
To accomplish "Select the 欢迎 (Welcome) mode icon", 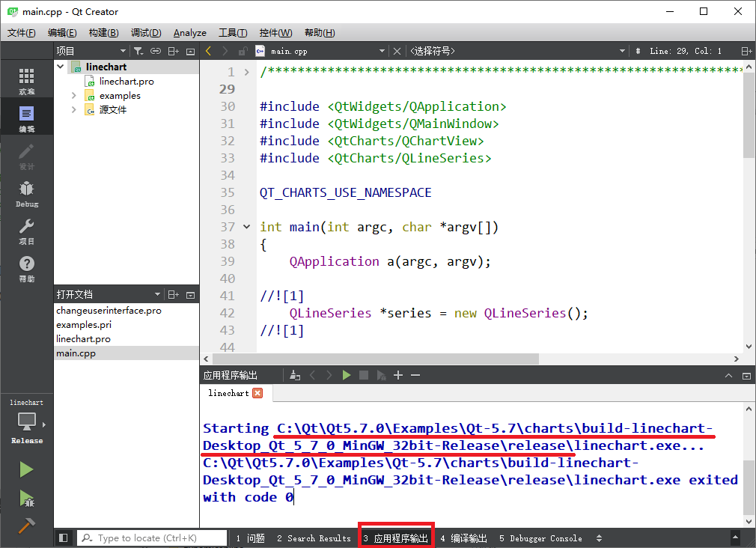I will coord(26,79).
